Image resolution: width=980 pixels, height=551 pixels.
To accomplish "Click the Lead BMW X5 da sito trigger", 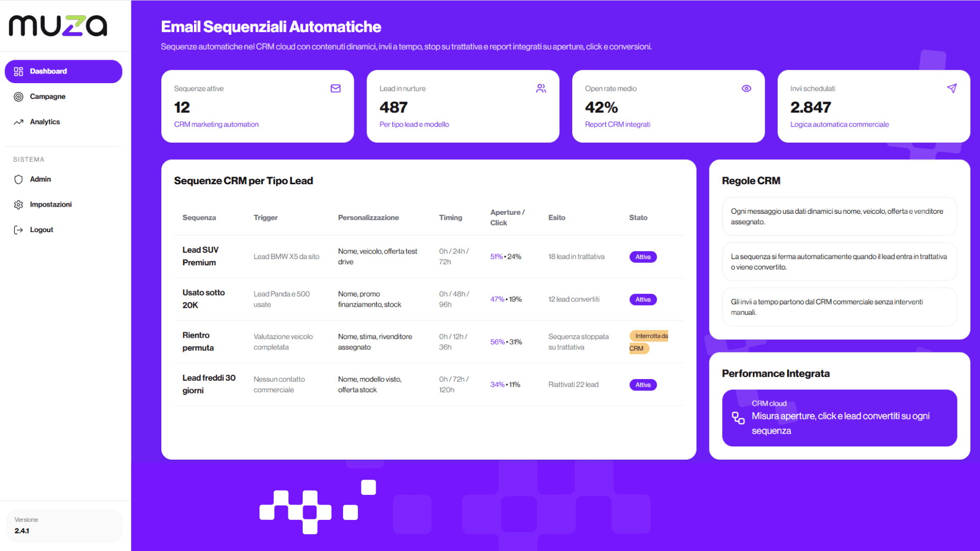I will tap(286, 257).
